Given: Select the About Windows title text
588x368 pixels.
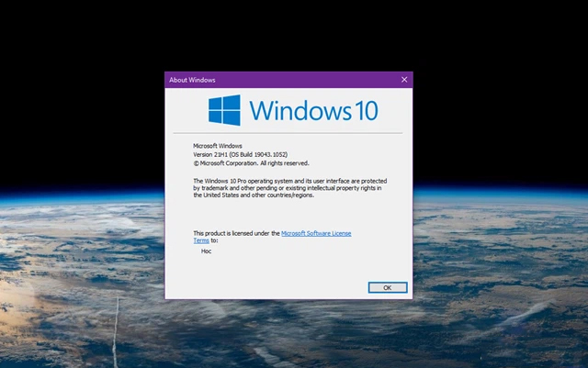Looking at the screenshot, I should point(192,80).
